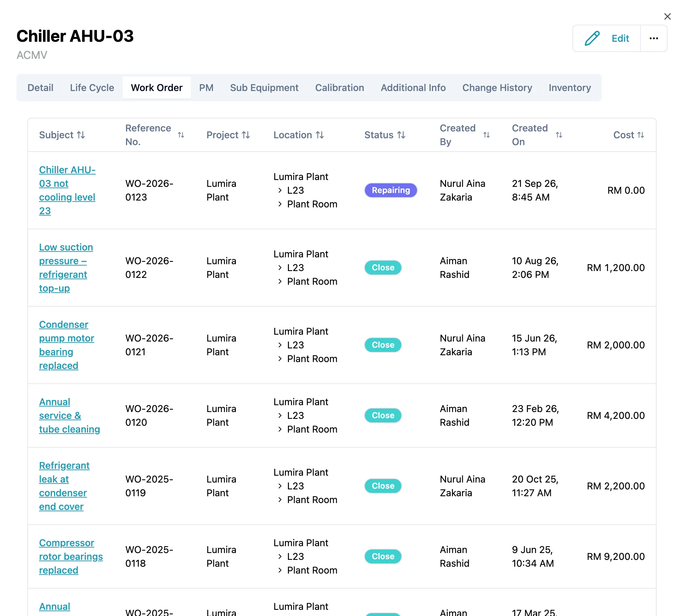
Task: Select reference number WO-2026-0120
Action: (149, 415)
